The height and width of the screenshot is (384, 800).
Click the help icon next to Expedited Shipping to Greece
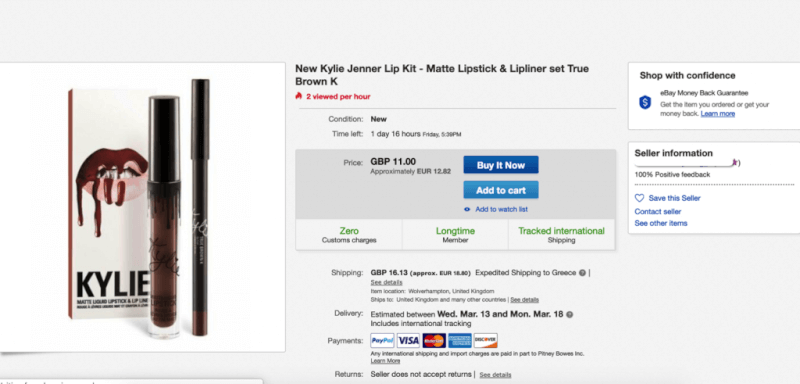point(582,273)
